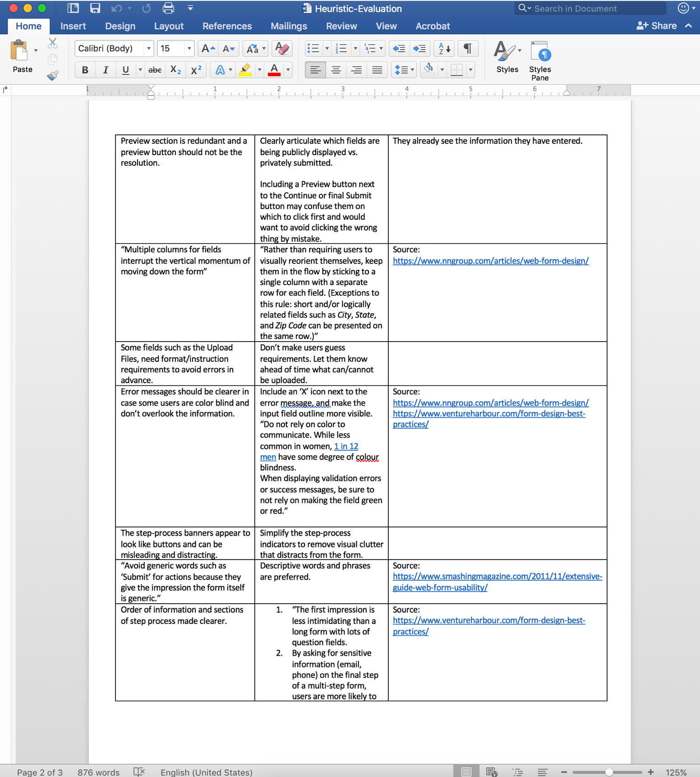Open the Styles Pane
The image size is (700, 777).
pyautogui.click(x=540, y=60)
